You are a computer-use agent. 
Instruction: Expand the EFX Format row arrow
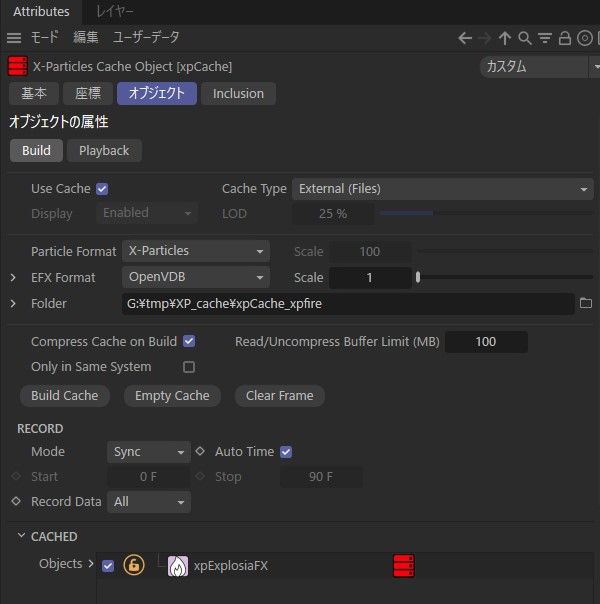(x=13, y=277)
